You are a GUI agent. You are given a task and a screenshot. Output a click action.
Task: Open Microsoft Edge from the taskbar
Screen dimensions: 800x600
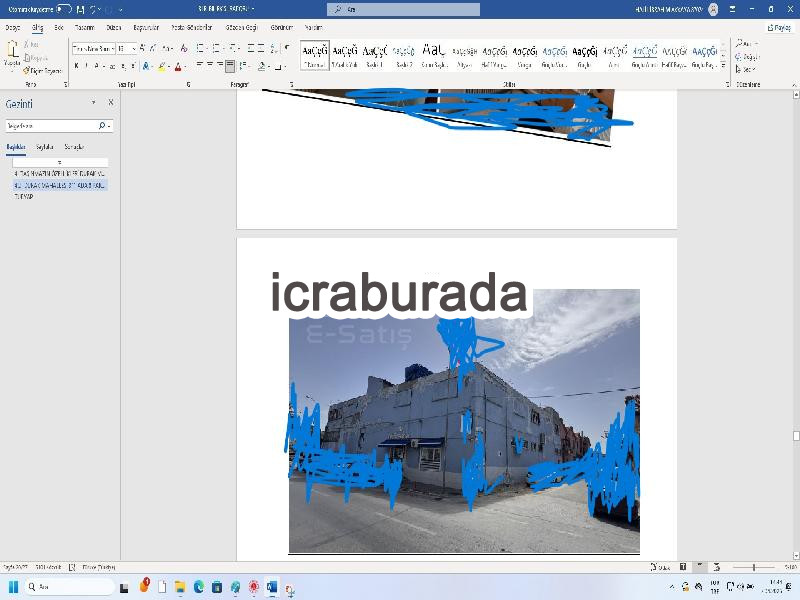199,587
